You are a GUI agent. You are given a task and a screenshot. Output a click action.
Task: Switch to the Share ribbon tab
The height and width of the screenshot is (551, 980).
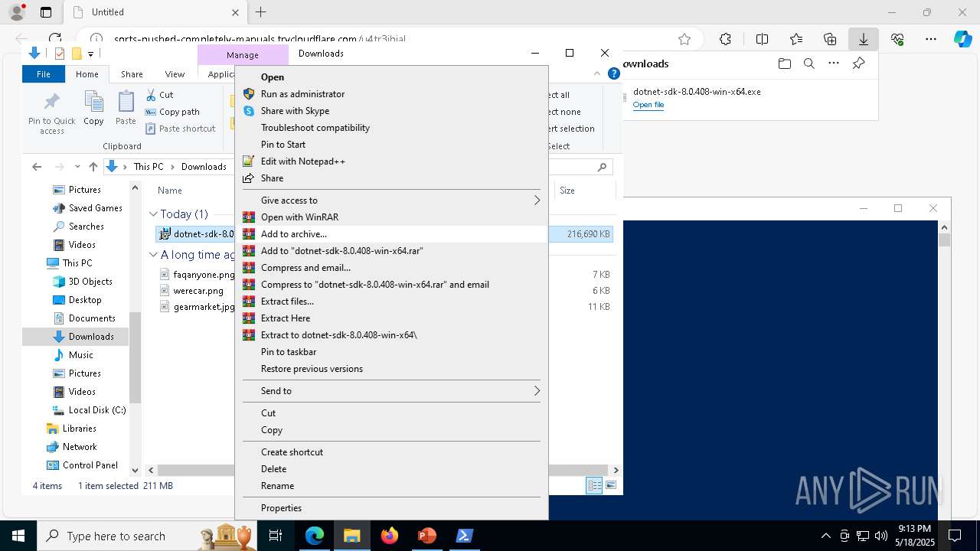click(x=132, y=74)
